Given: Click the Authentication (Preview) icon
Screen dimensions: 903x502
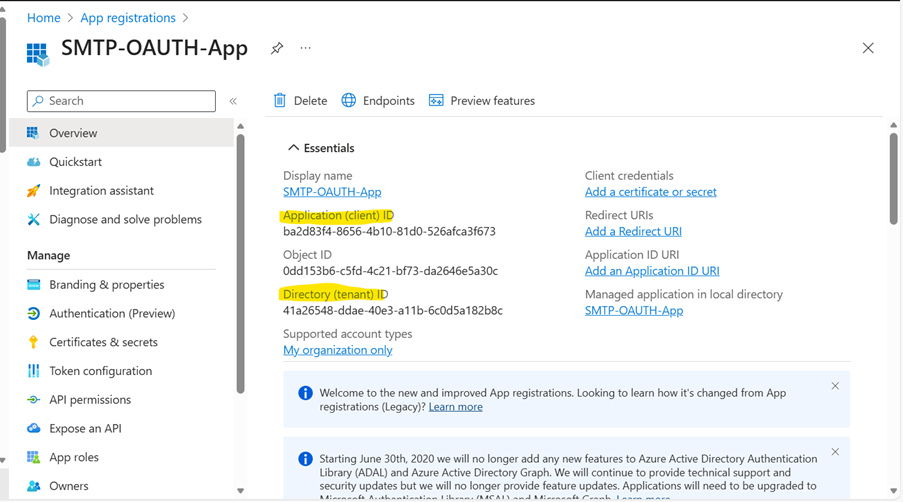Looking at the screenshot, I should click(x=33, y=313).
